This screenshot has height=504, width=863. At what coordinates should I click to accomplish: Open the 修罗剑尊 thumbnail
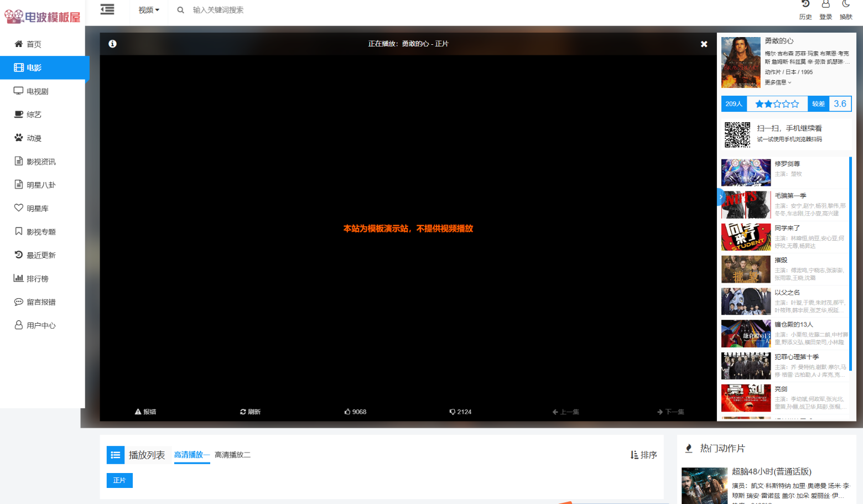tap(746, 173)
